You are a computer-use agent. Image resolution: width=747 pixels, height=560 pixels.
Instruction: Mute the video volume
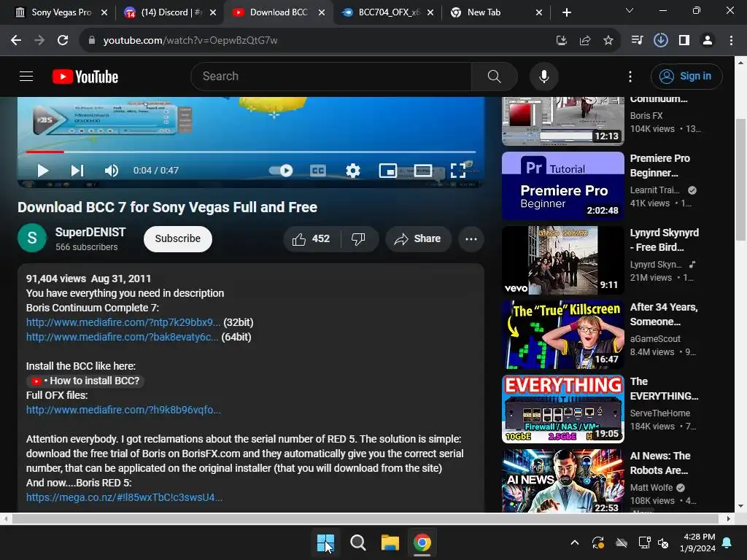(112, 171)
